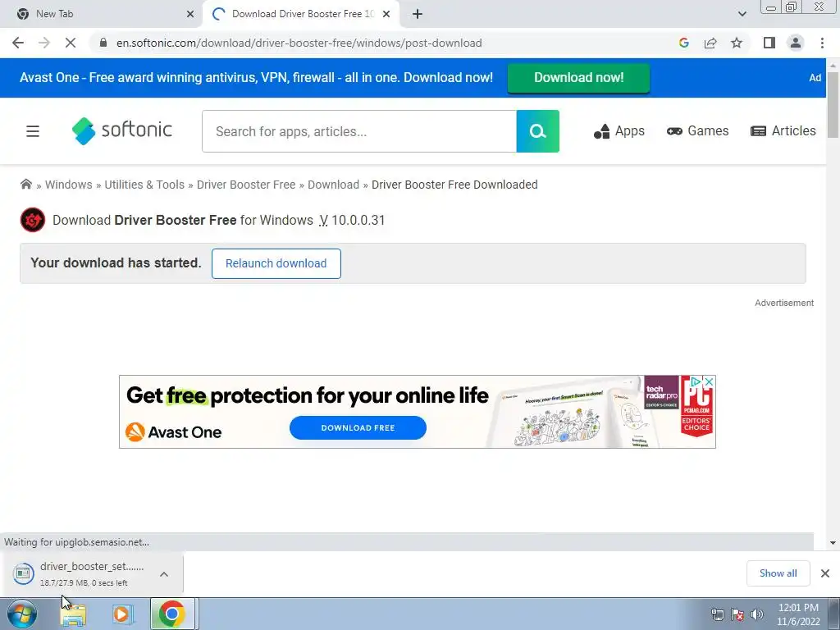Stop loading the page
840x630 pixels.
(71, 43)
